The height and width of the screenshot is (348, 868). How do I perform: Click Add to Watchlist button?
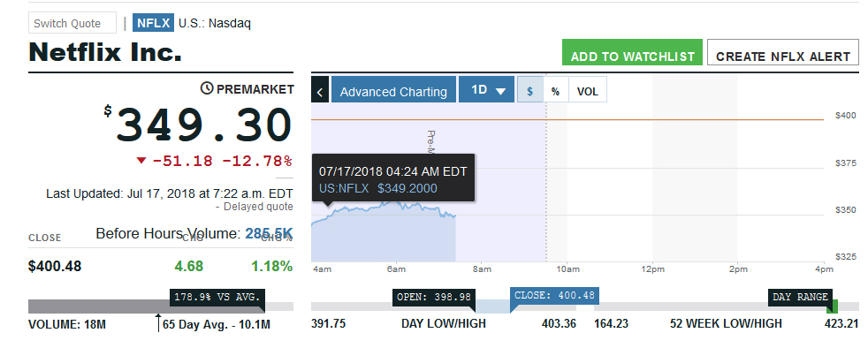[632, 53]
